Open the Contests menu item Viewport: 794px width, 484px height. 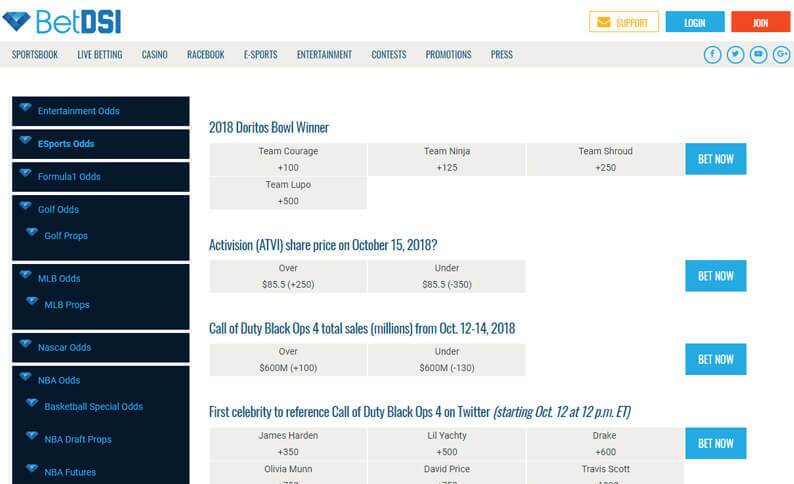[389, 55]
